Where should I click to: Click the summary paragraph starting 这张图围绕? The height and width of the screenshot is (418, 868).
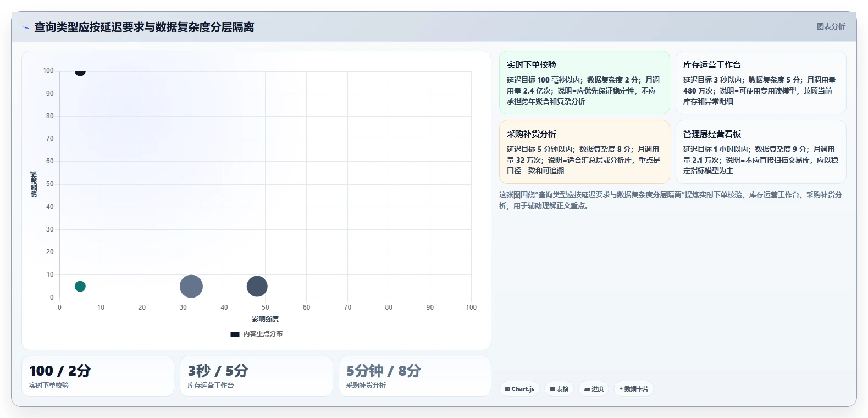[671, 200]
